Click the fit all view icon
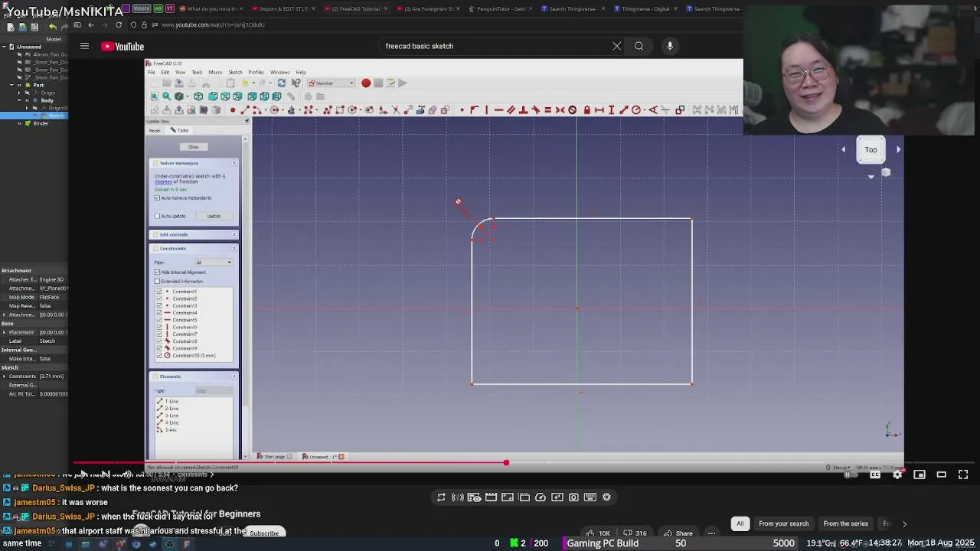 (154, 96)
